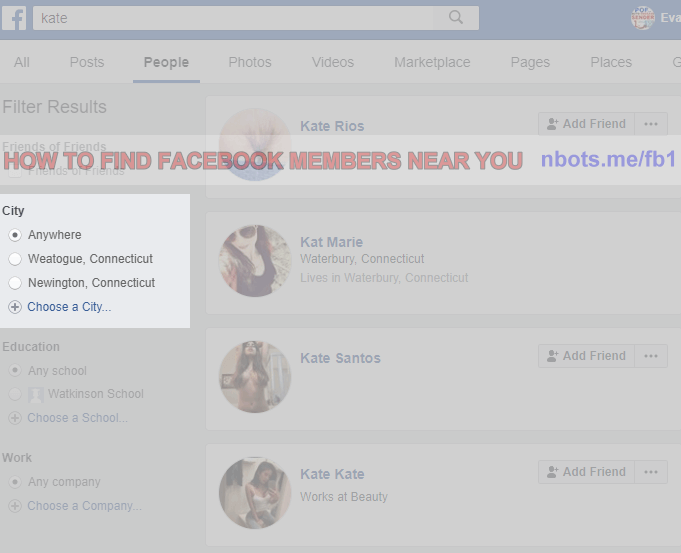681x553 pixels.
Task: Open Kate Kate profile name link
Action: click(332, 474)
